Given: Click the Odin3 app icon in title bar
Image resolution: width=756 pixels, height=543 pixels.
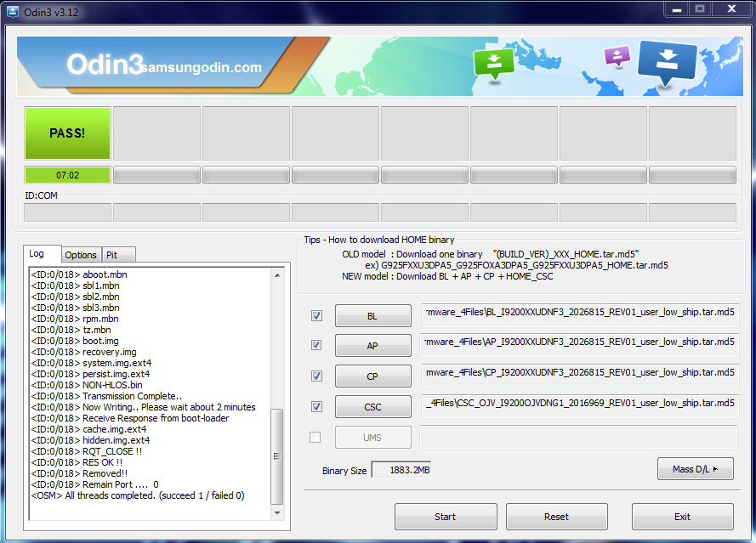Looking at the screenshot, I should (13, 12).
